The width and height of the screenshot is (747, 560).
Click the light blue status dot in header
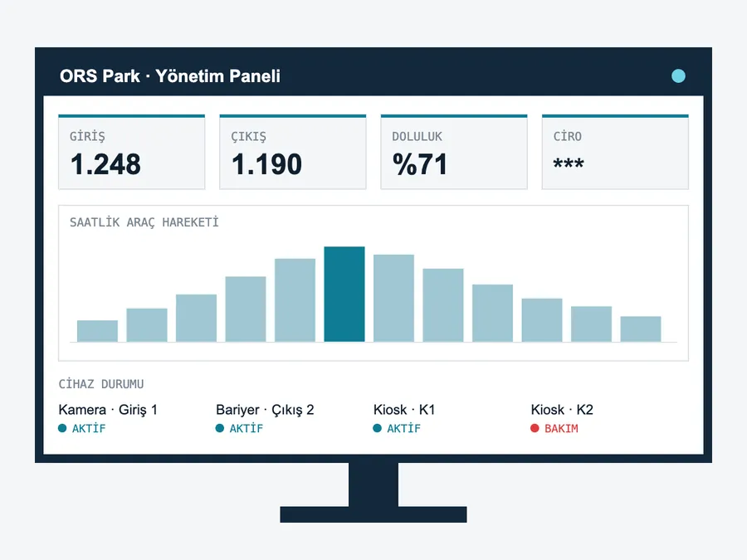[678, 76]
